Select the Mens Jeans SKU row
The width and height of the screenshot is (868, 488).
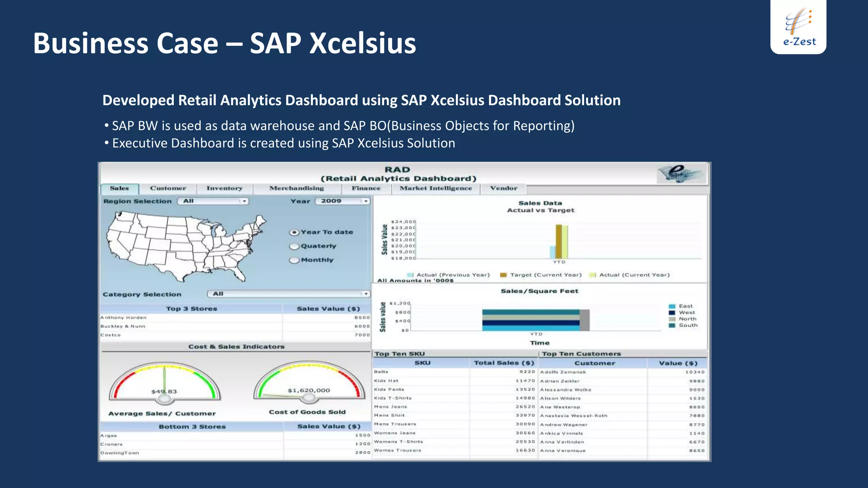pyautogui.click(x=455, y=407)
